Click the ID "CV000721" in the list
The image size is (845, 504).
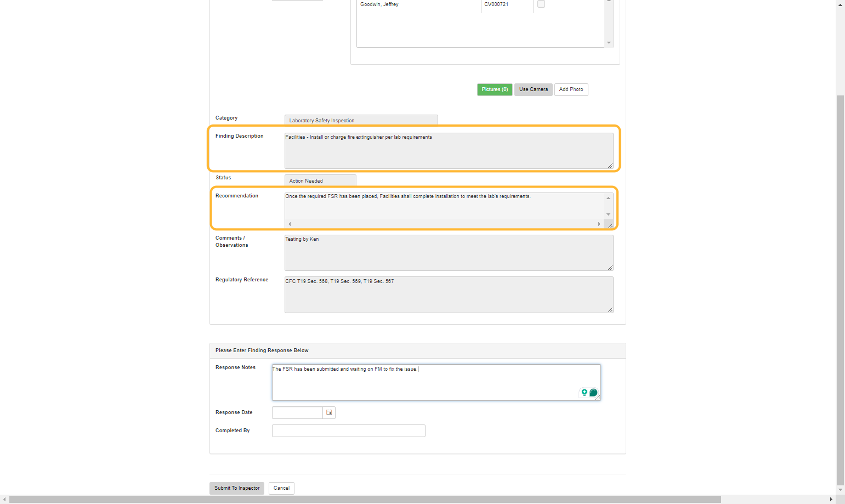point(496,4)
